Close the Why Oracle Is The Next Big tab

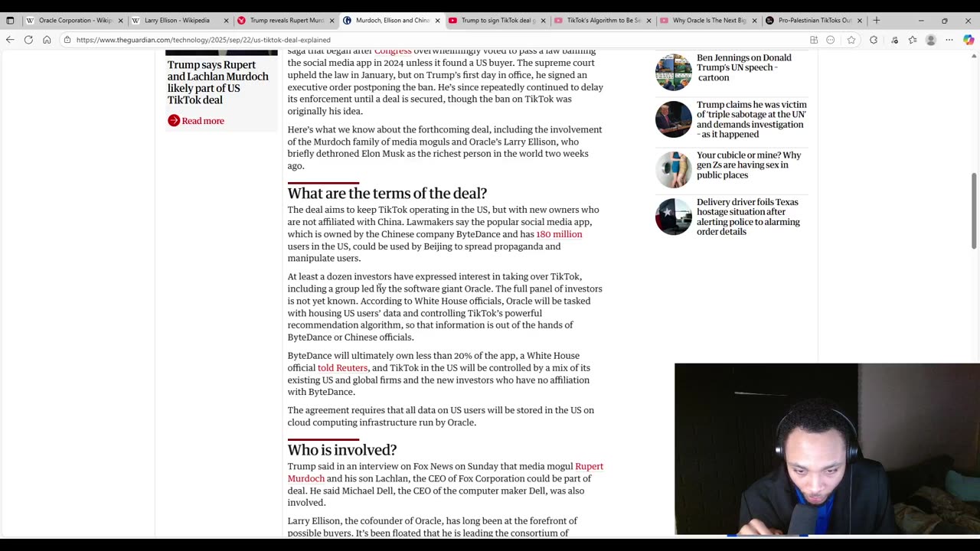pyautogui.click(x=754, y=21)
